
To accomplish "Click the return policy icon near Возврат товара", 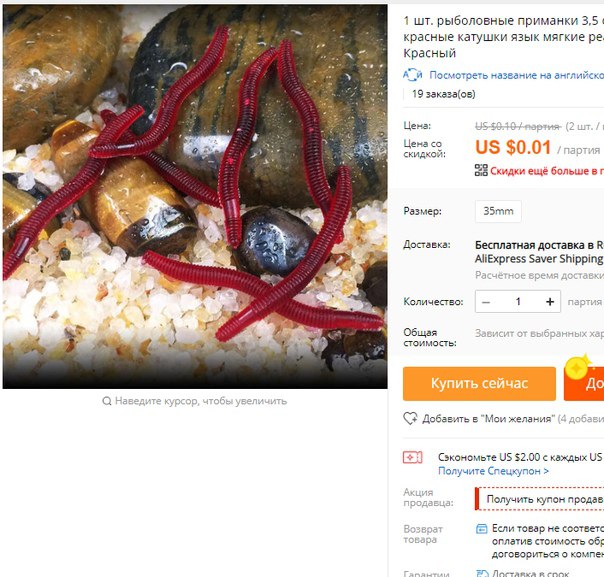I will click(x=482, y=528).
